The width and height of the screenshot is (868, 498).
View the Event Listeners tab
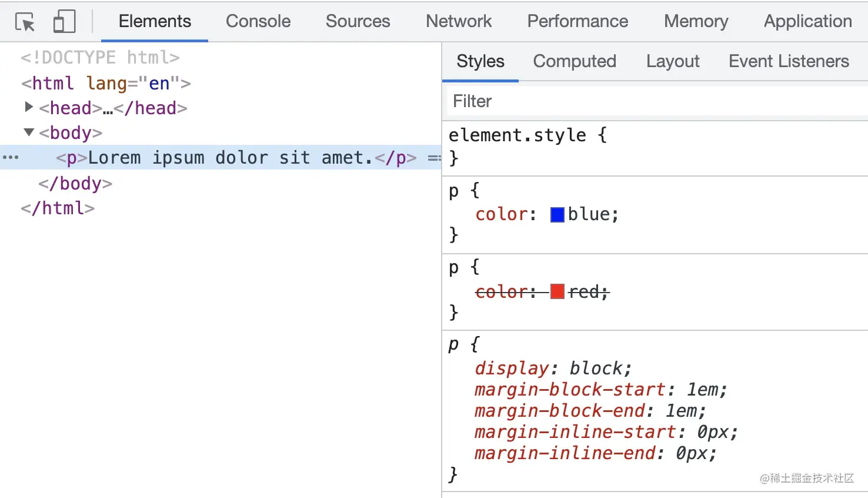coord(789,61)
